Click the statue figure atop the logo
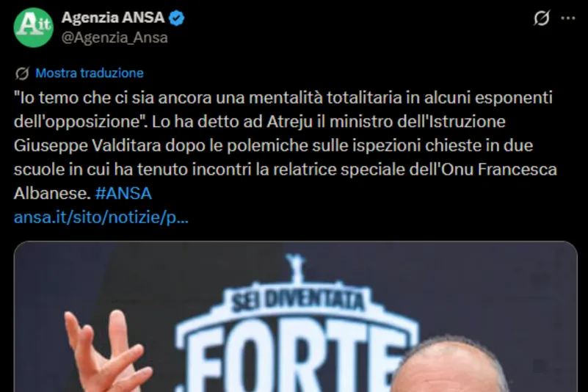Viewport: 588px width, 392px height. (x=295, y=267)
